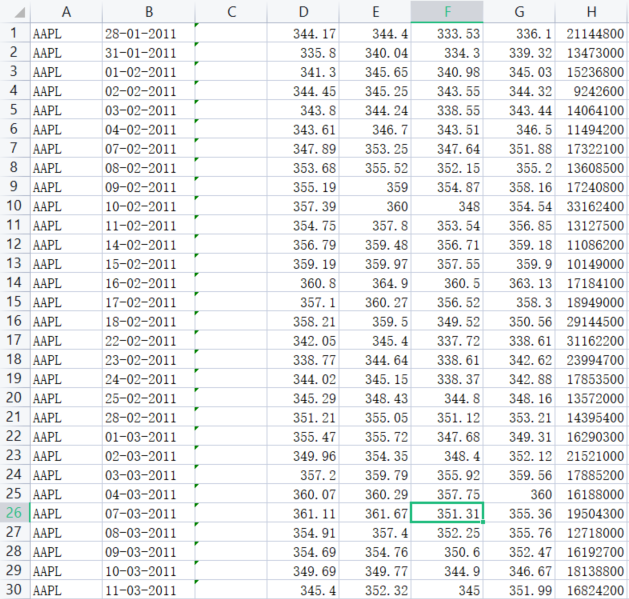This screenshot has height=599, width=629.
Task: Select row 15 header
Action: pos(15,301)
